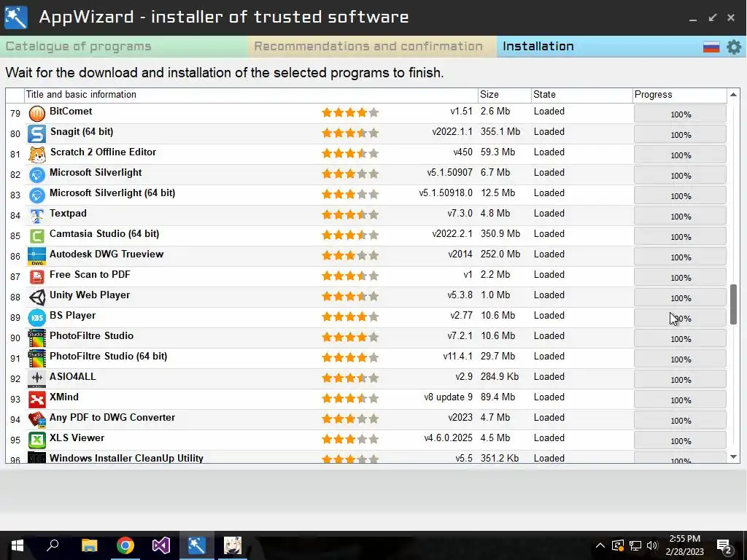The height and width of the screenshot is (560, 747).
Task: Switch language using the Russian flag icon
Action: point(711,47)
